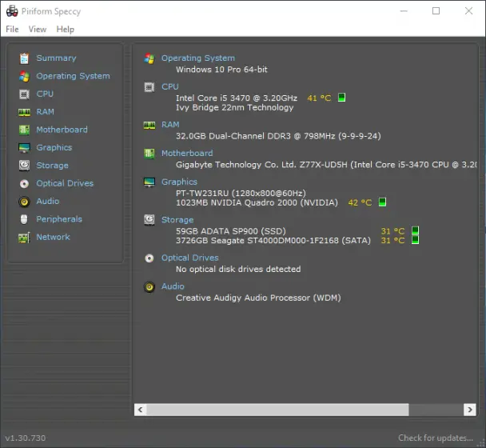Click the RAM stick icon in sidebar
Screen dimensions: 486x448
pyautogui.click(x=24, y=112)
